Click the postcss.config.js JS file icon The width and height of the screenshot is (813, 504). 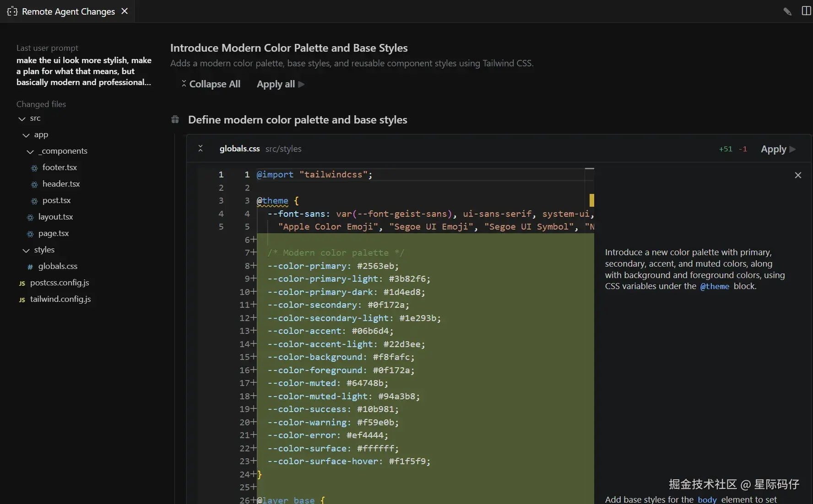click(x=22, y=283)
